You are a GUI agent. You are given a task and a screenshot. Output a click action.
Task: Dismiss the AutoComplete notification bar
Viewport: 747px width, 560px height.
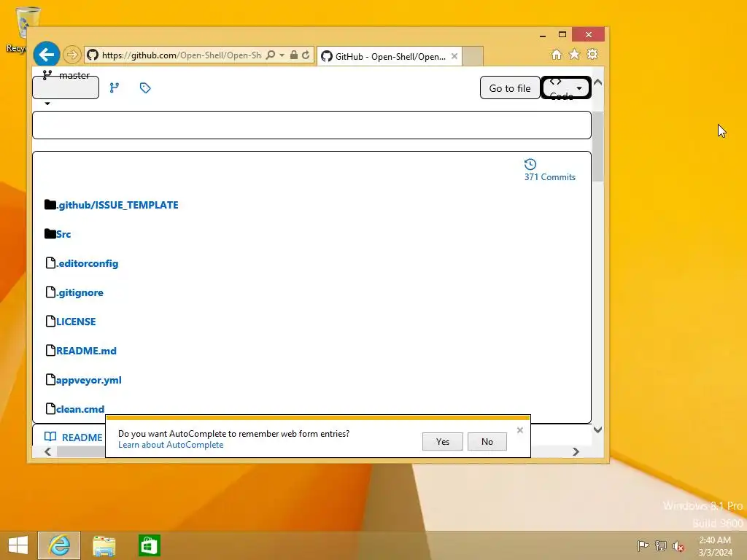[519, 430]
